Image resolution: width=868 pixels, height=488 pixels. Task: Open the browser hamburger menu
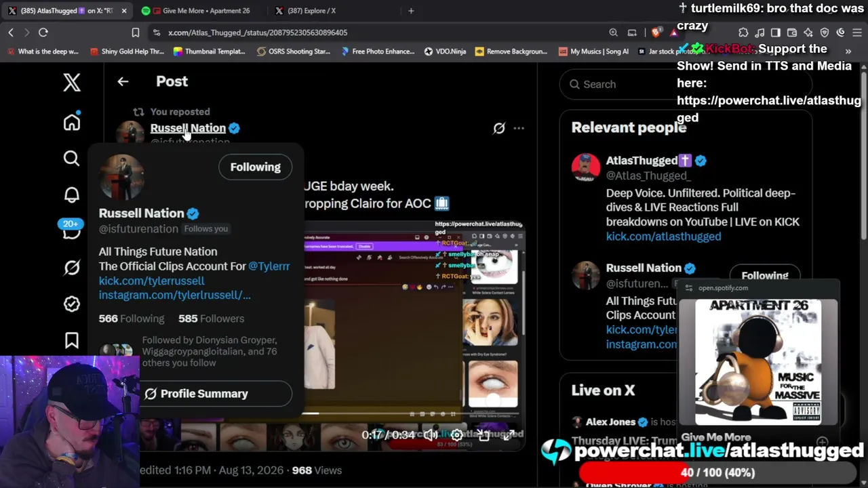coord(857,33)
